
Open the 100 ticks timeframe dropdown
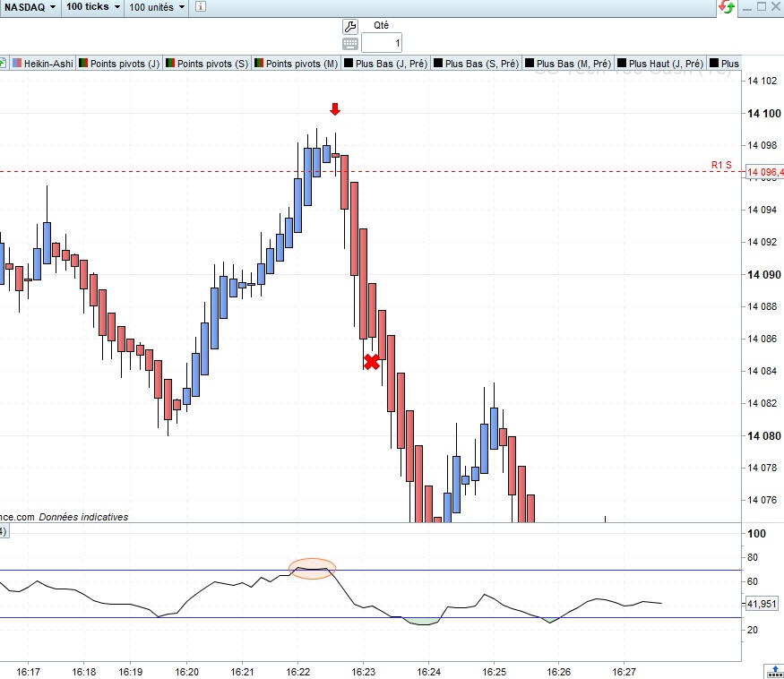pyautogui.click(x=93, y=7)
